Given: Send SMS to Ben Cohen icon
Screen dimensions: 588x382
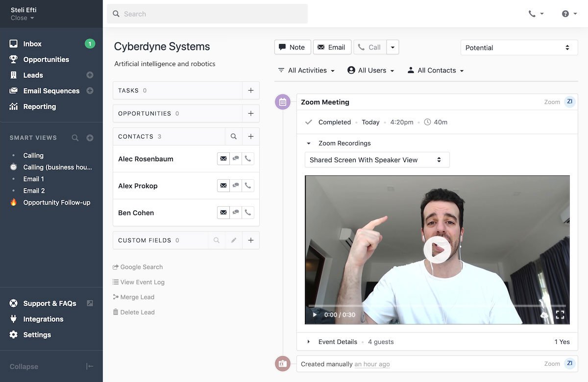Looking at the screenshot, I should (x=236, y=213).
